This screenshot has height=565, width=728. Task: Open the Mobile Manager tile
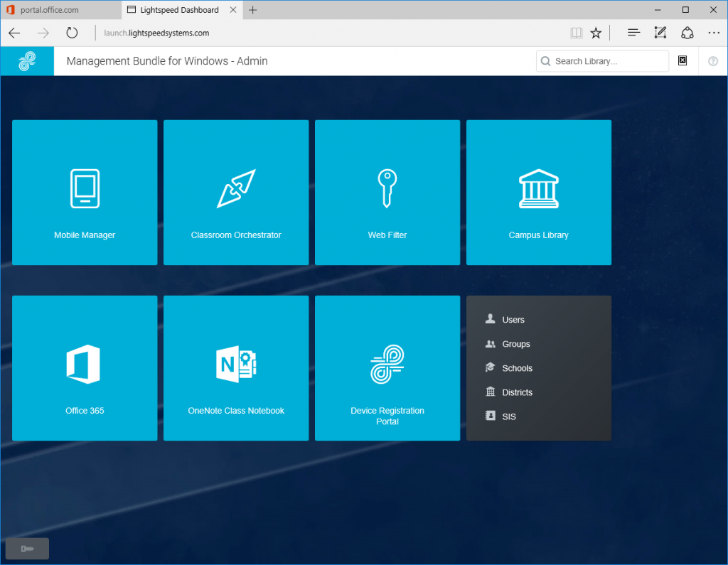(85, 193)
